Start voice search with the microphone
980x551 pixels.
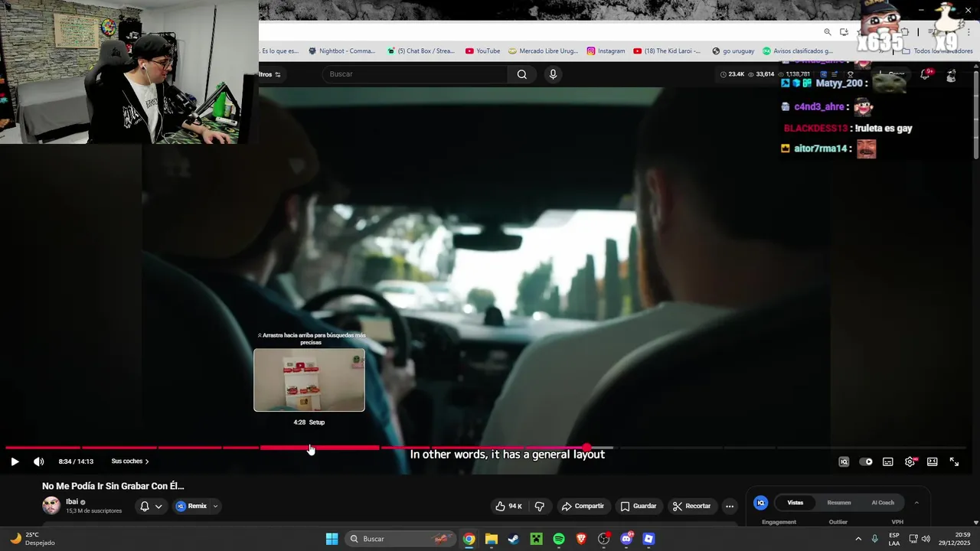[x=553, y=74]
